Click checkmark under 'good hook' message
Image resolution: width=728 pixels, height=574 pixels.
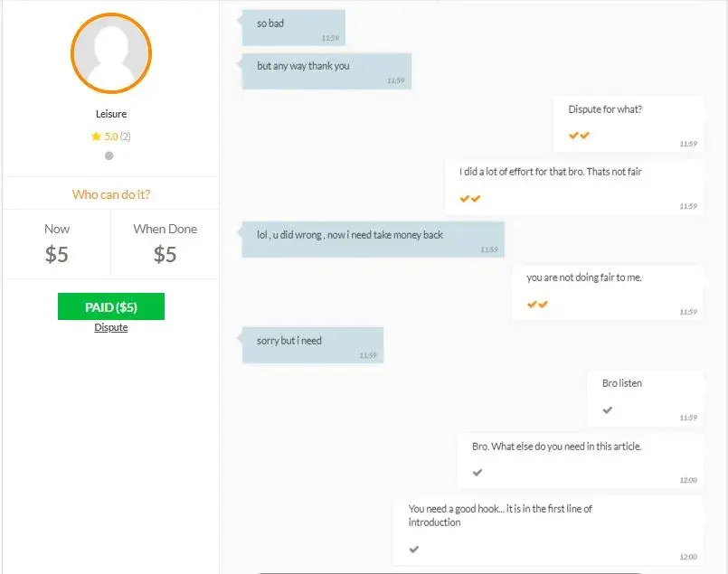coord(414,549)
